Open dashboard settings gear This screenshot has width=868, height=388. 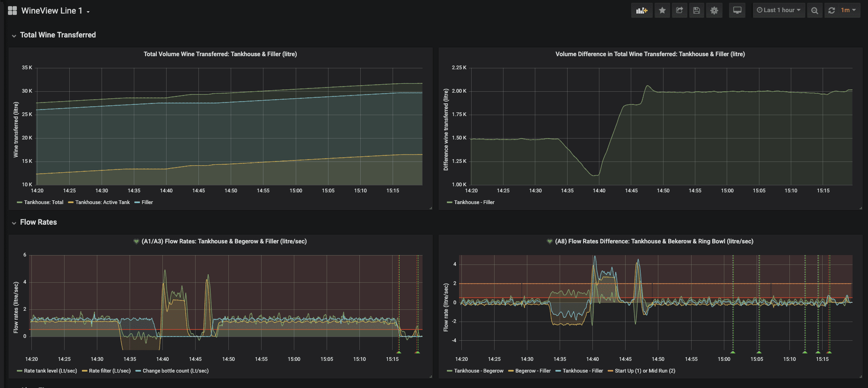(714, 10)
